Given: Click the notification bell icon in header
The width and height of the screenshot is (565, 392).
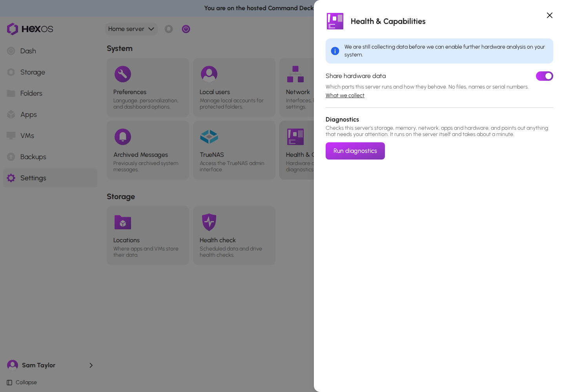Looking at the screenshot, I should coord(169,29).
